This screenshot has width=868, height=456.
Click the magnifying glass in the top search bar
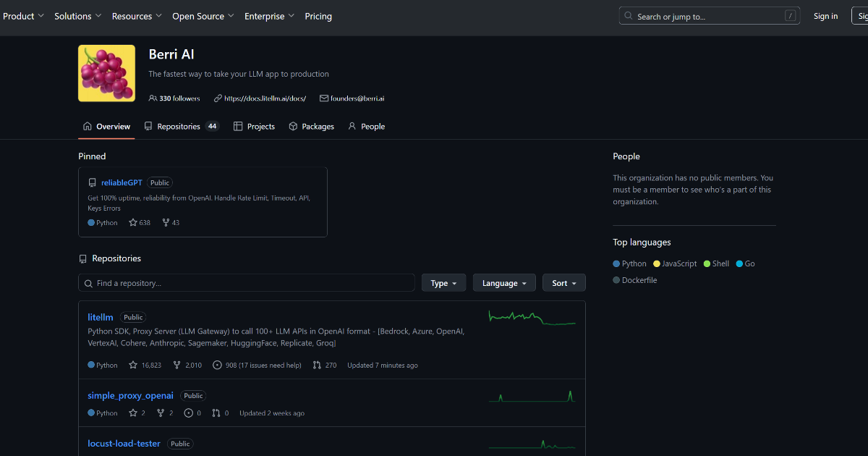pos(629,15)
